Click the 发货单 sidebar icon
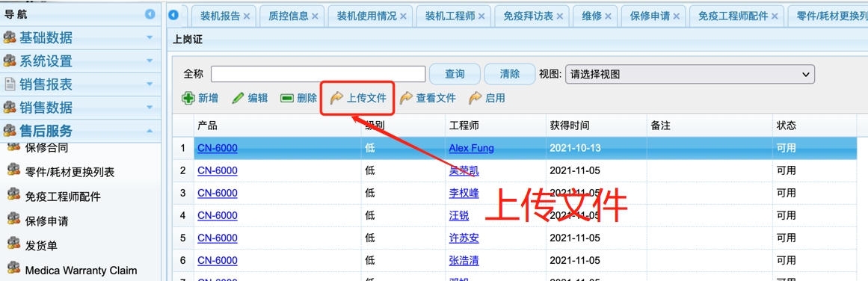The width and height of the screenshot is (868, 281). [13, 244]
